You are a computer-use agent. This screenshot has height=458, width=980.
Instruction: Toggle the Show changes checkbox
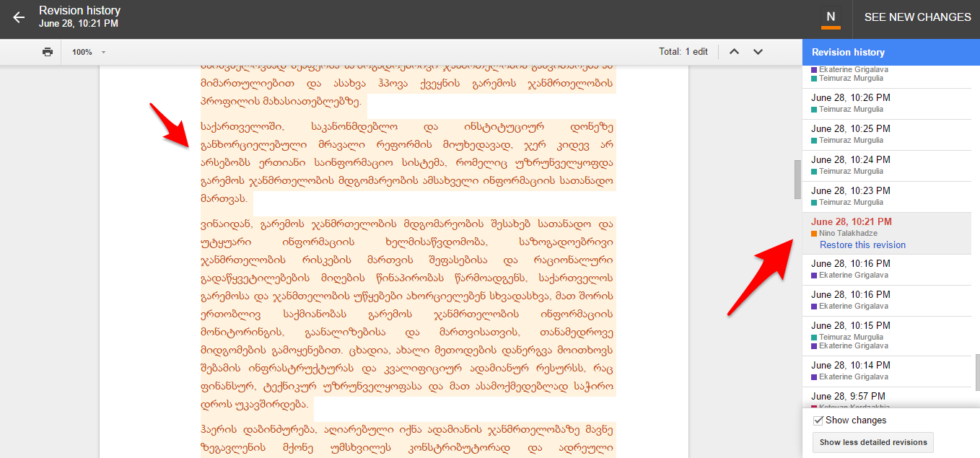(818, 420)
